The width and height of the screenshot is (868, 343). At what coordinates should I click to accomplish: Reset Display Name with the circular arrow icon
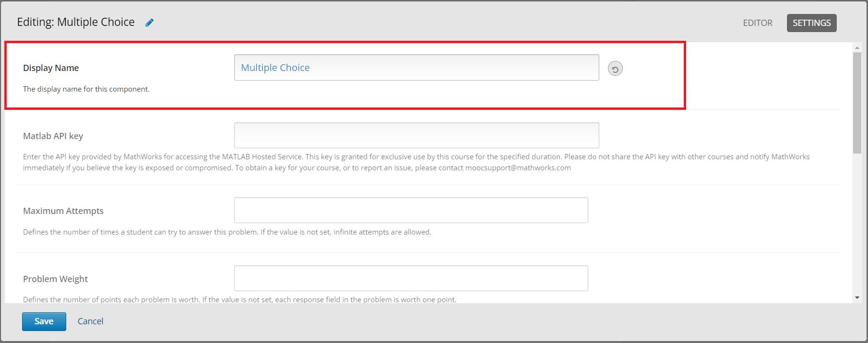point(615,69)
